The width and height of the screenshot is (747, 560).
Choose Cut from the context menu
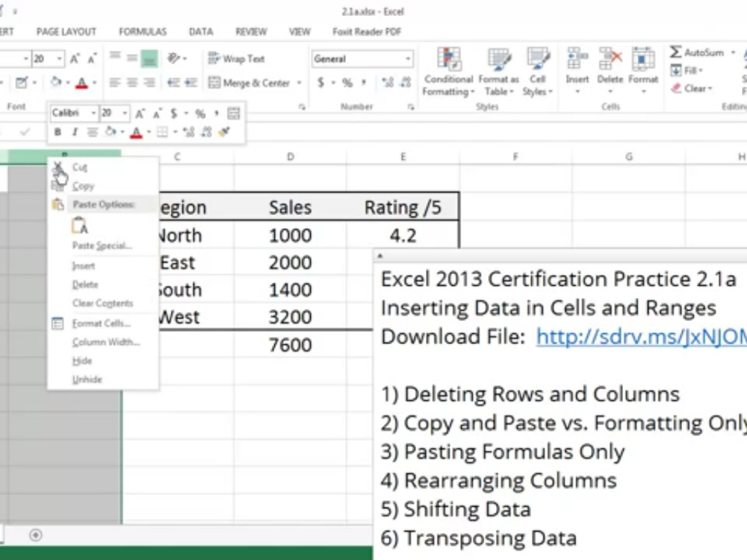tap(103, 167)
